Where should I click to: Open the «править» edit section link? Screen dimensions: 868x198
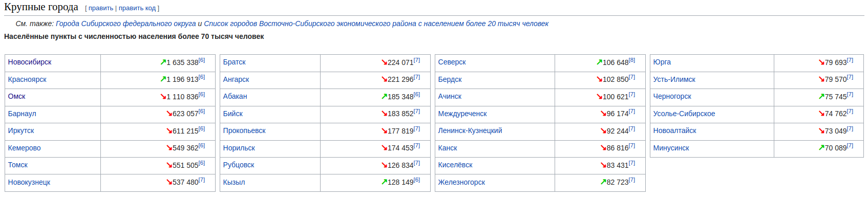tap(101, 8)
